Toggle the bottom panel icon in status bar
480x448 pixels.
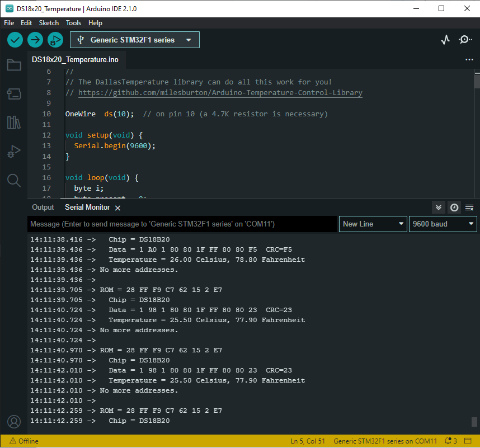pyautogui.click(x=468, y=441)
